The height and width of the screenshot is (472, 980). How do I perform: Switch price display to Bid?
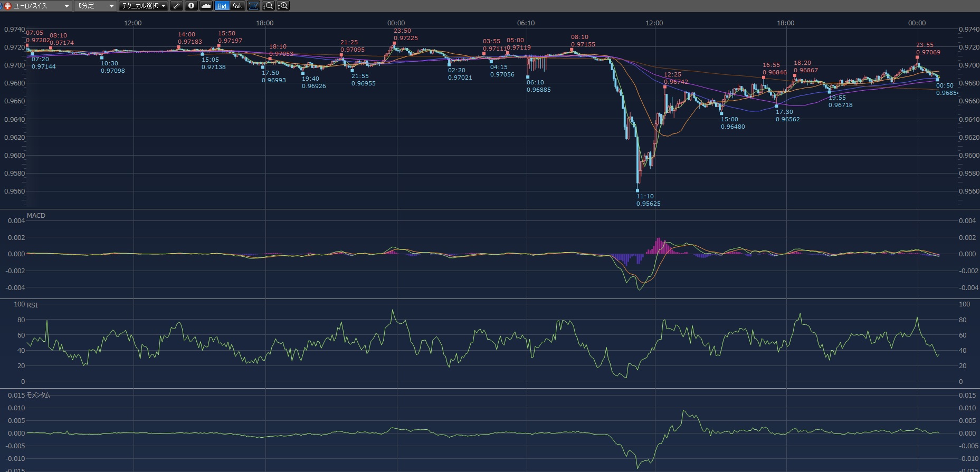[x=222, y=6]
